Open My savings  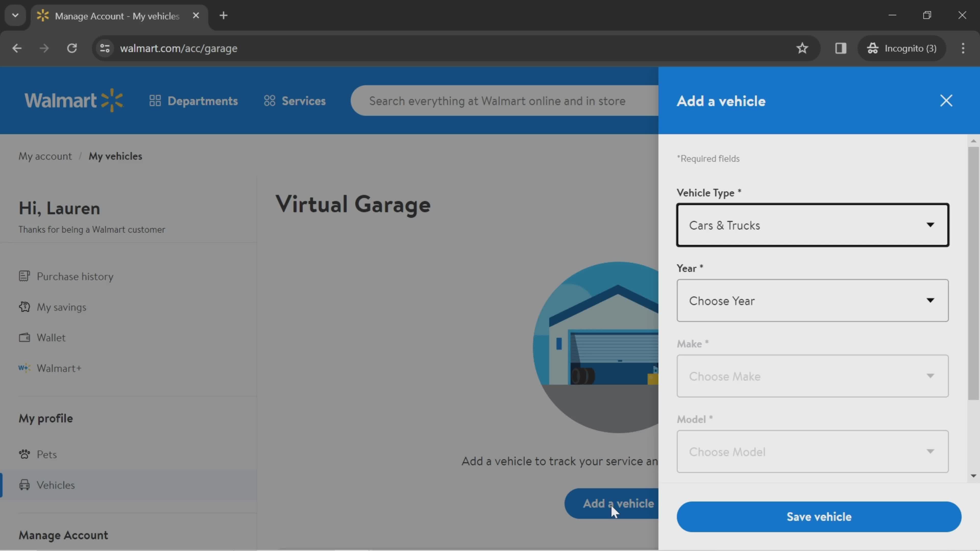(61, 307)
